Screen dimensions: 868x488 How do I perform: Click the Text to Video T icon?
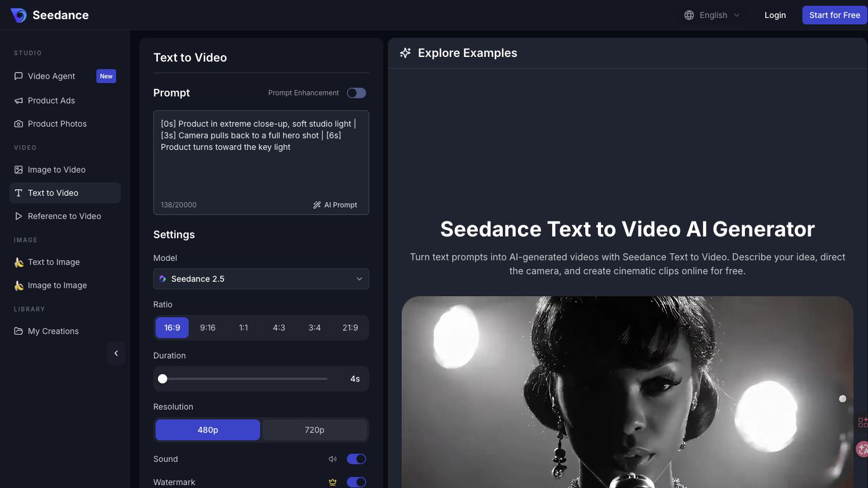(19, 193)
